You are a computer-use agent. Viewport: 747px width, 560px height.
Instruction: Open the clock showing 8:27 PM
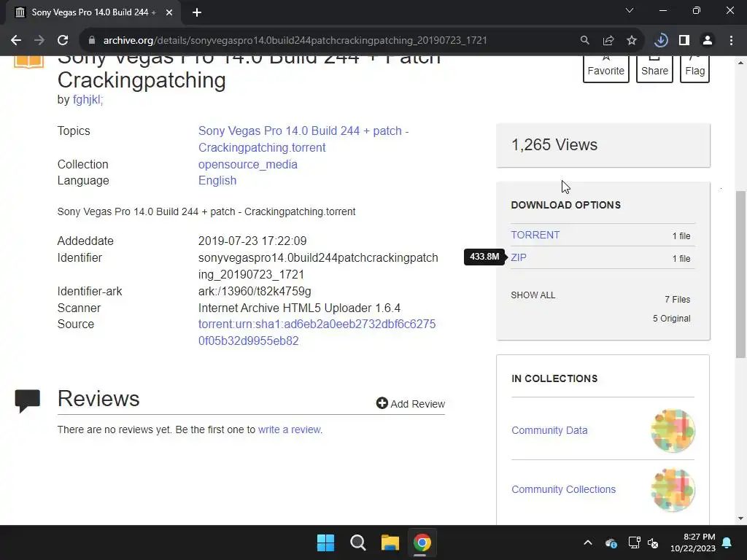(693, 542)
